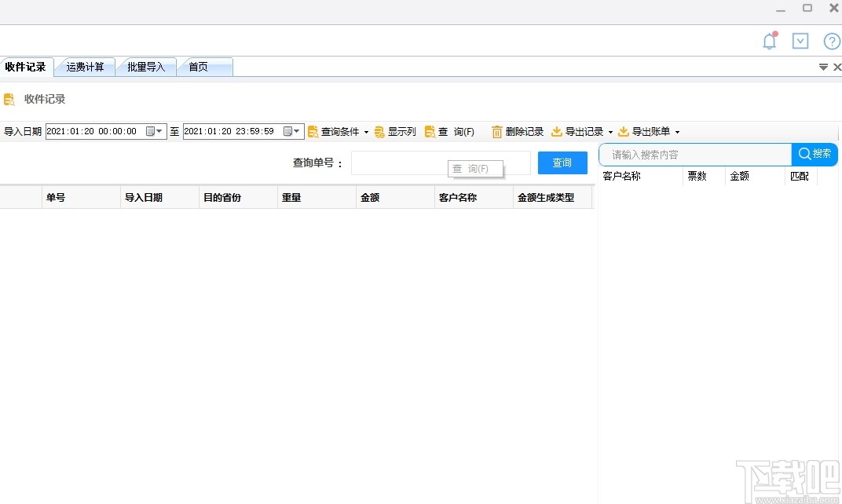Click the blue 查询 query button
The width and height of the screenshot is (842, 504).
tap(562, 162)
